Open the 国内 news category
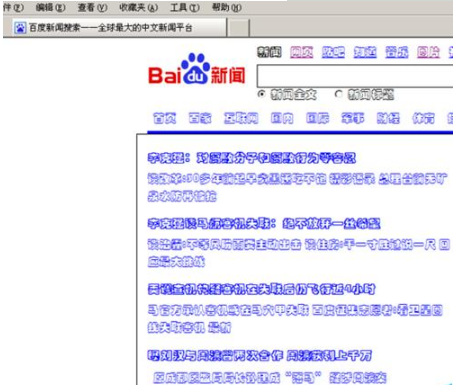The width and height of the screenshot is (457, 385). tap(282, 118)
